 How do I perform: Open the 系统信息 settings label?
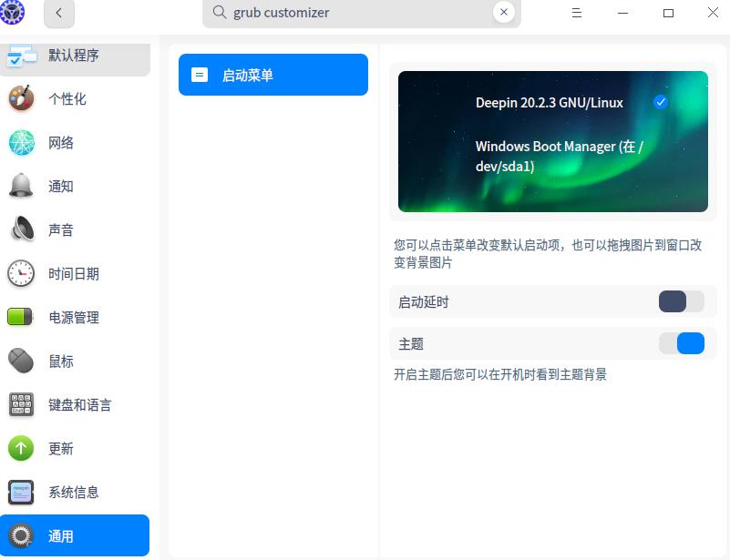coord(74,493)
